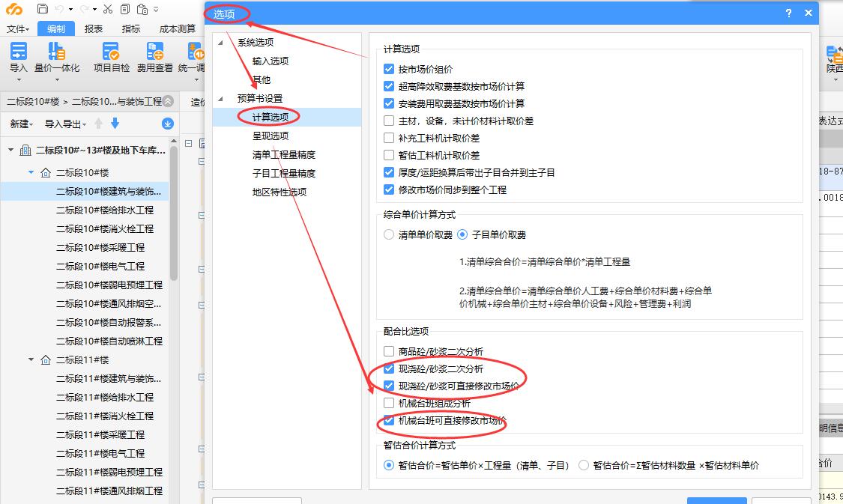Select 二标段10#楼给排水工程 in project tree

coord(105,210)
